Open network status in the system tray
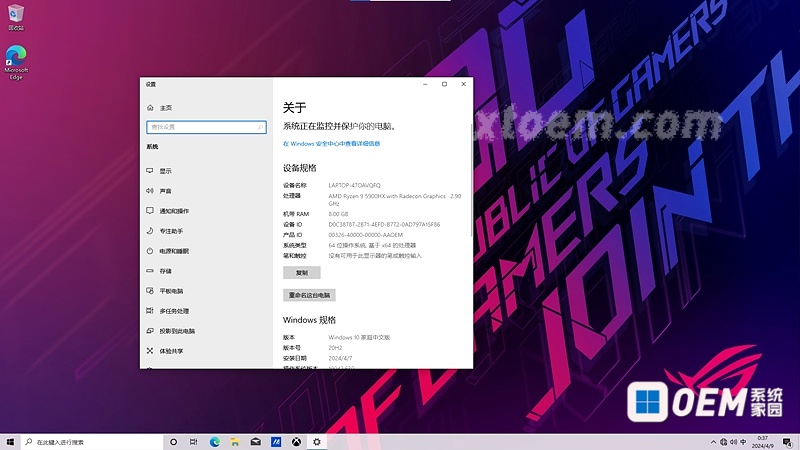The width and height of the screenshot is (800, 450). [723, 442]
